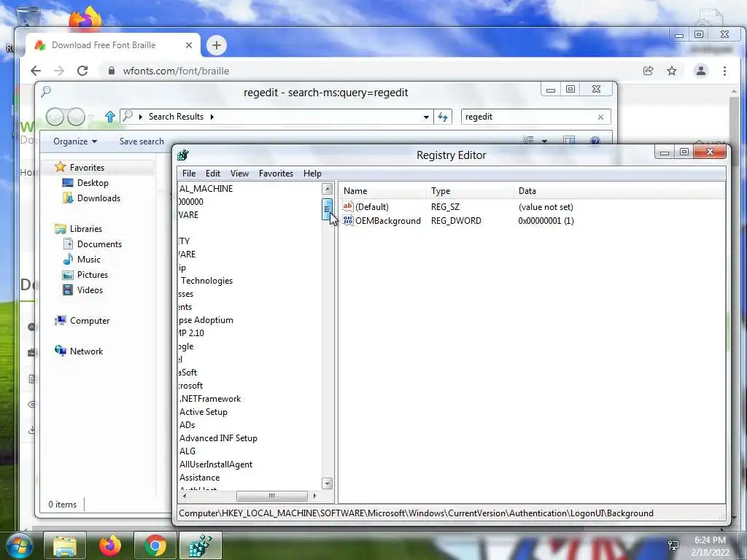The width and height of the screenshot is (747, 560).
Task: Click the OEMBackground DWORD value icon
Action: pyautogui.click(x=348, y=220)
